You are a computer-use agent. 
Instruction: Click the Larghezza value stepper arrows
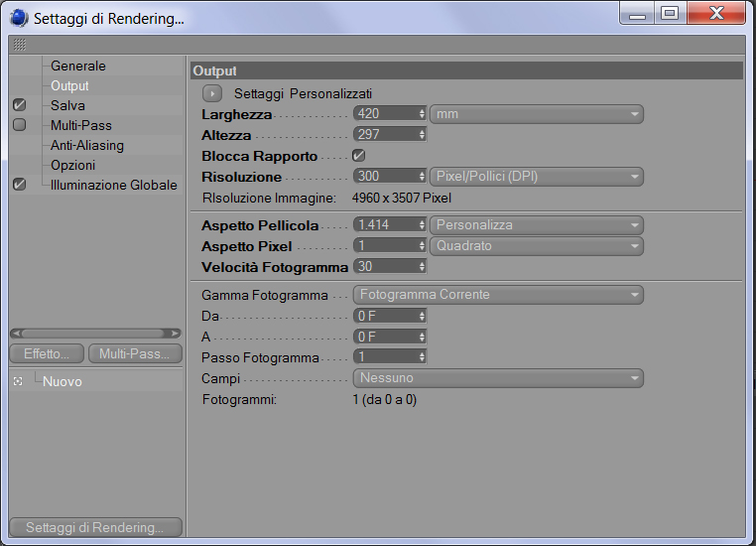pos(422,114)
